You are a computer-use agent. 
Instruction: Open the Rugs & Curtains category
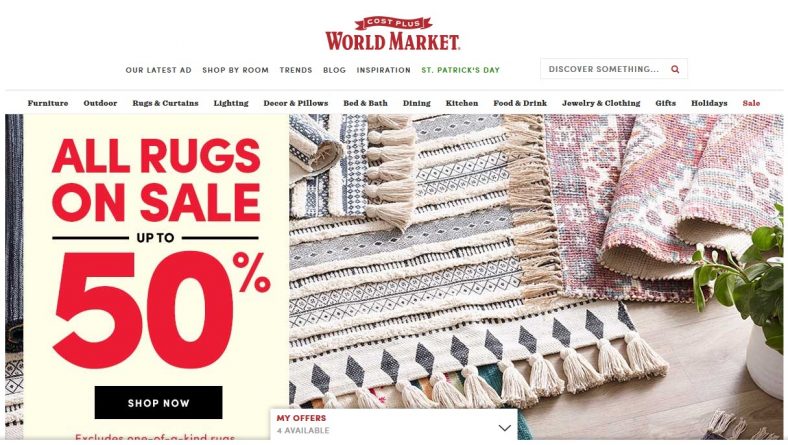tap(165, 103)
